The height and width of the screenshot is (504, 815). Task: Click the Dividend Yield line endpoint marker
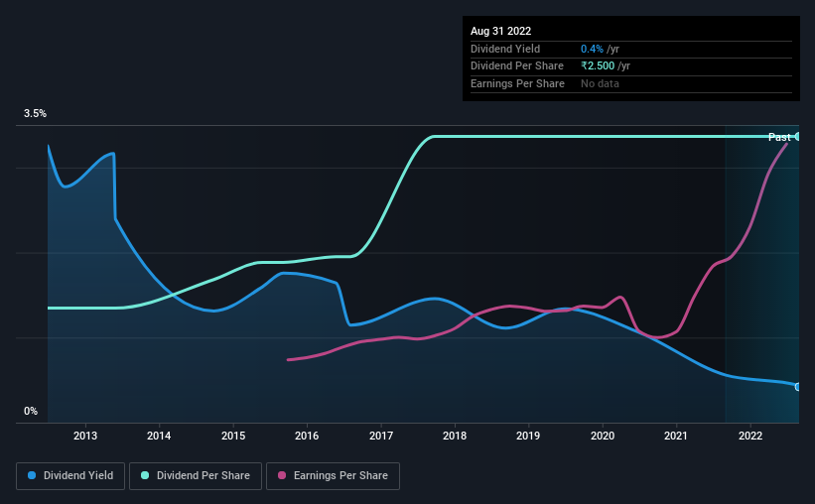(797, 387)
